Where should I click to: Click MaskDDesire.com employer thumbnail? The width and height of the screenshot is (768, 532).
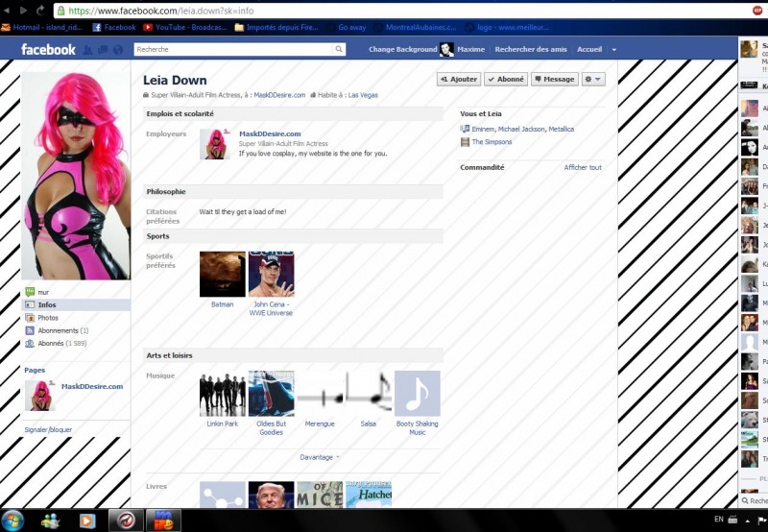[x=215, y=144]
